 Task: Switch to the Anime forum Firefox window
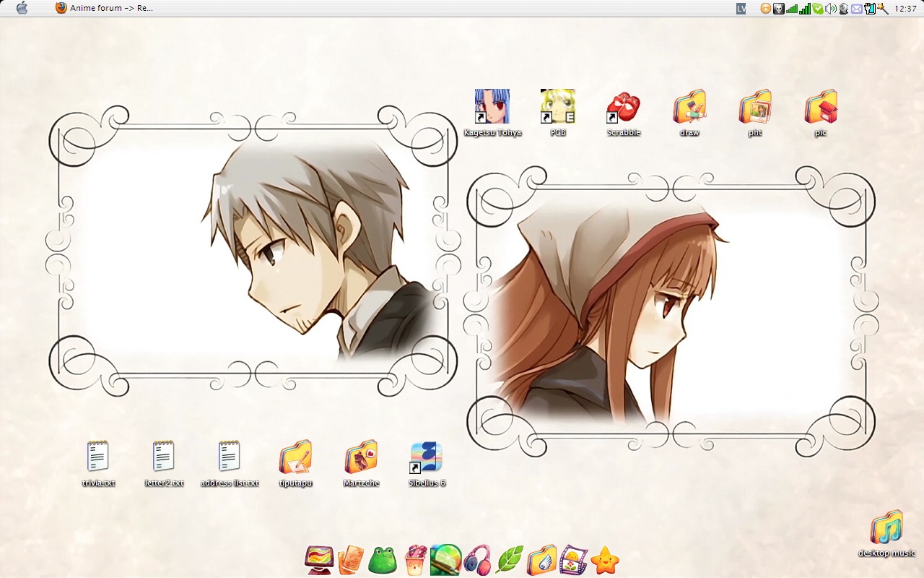(x=105, y=9)
